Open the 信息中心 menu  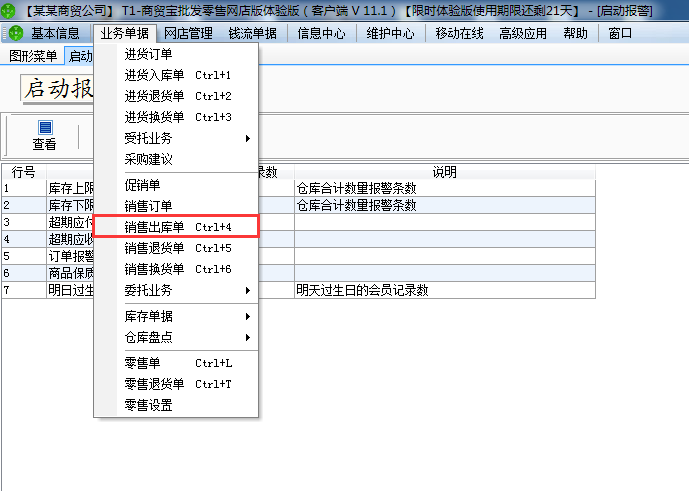[x=321, y=33]
